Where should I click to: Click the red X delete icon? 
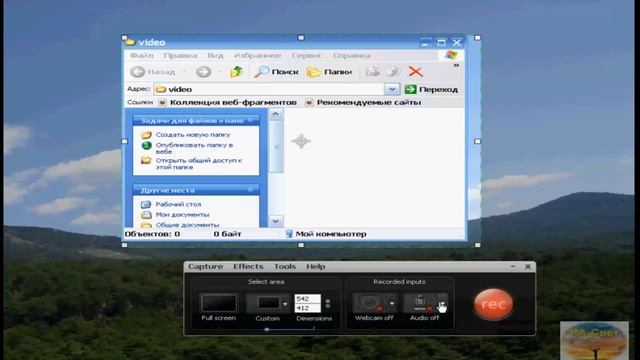pyautogui.click(x=416, y=72)
